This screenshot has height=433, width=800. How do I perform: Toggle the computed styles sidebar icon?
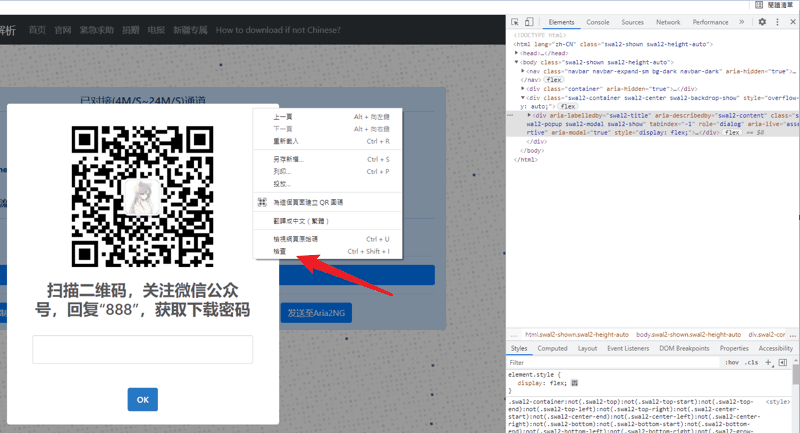coord(783,363)
